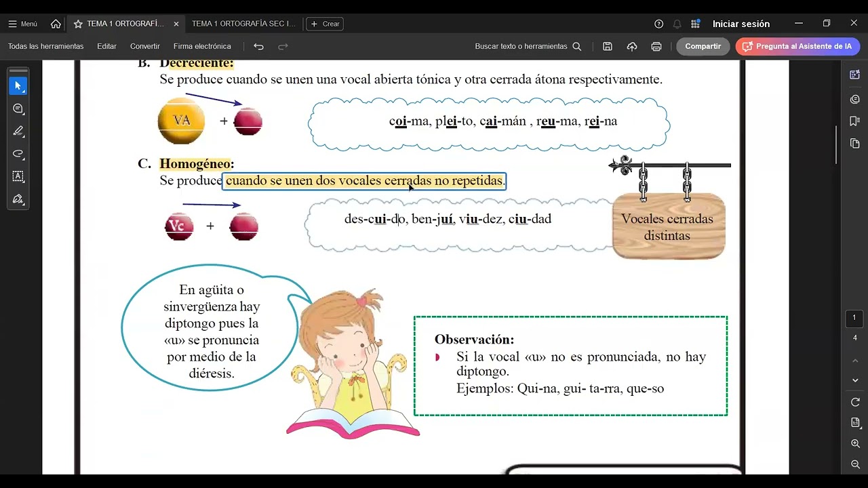Screen dimensions: 868x488
Task: Close the first TEMA 1 ORTOGRAFÍ tab
Action: [x=176, y=24]
